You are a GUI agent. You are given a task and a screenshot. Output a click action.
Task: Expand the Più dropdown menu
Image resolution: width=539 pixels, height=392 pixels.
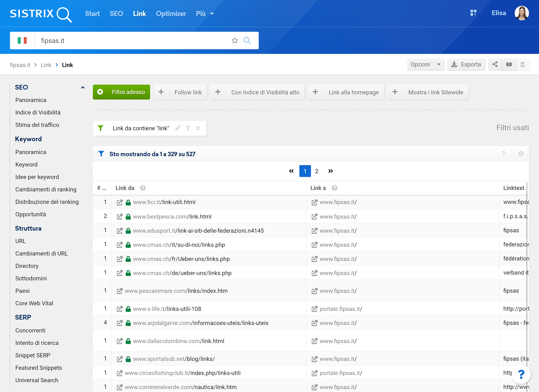pos(205,13)
